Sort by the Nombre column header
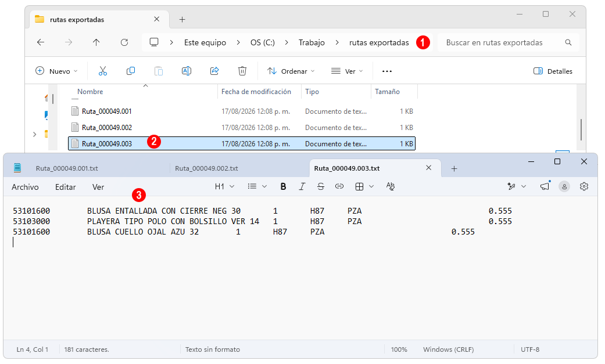Screen dimensions: 605x364 tap(90, 91)
